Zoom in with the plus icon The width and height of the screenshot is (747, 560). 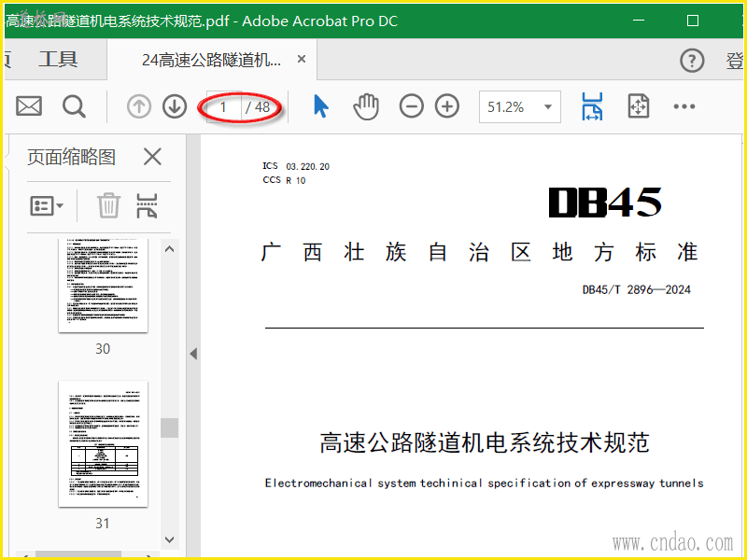pyautogui.click(x=447, y=106)
